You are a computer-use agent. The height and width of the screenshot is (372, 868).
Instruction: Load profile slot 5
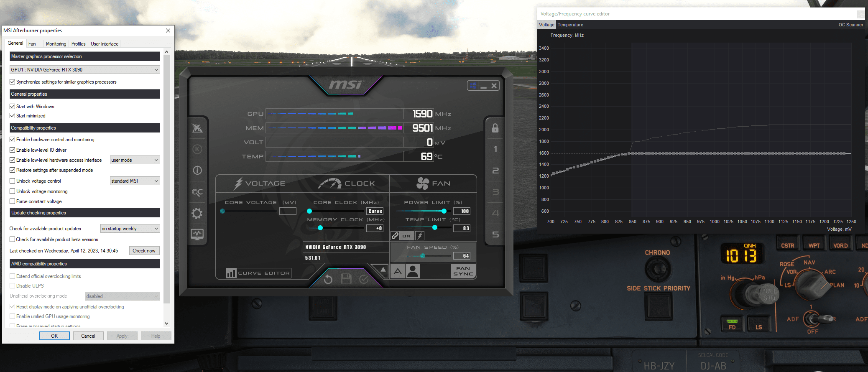point(495,234)
